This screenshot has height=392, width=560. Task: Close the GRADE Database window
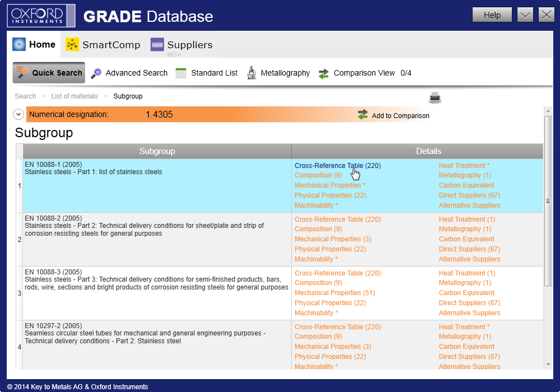(546, 15)
